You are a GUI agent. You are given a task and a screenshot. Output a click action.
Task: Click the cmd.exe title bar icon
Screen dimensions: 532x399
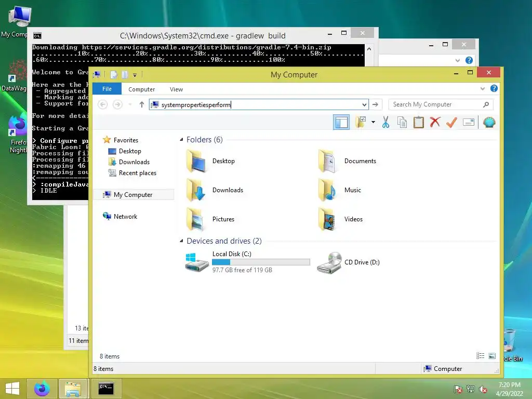[x=37, y=36]
